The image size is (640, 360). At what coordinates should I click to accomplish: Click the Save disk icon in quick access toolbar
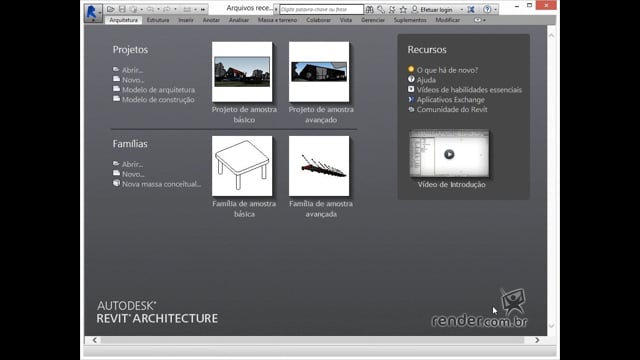point(122,9)
